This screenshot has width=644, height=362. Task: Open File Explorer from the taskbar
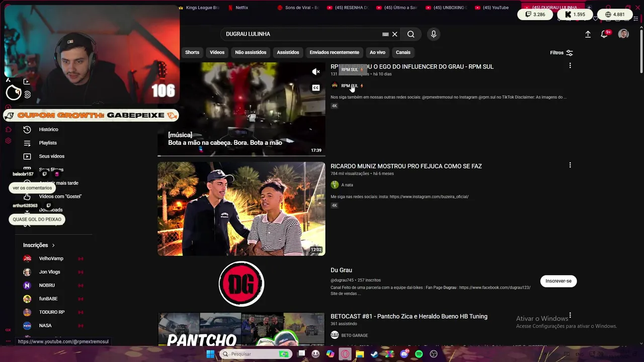point(360,354)
